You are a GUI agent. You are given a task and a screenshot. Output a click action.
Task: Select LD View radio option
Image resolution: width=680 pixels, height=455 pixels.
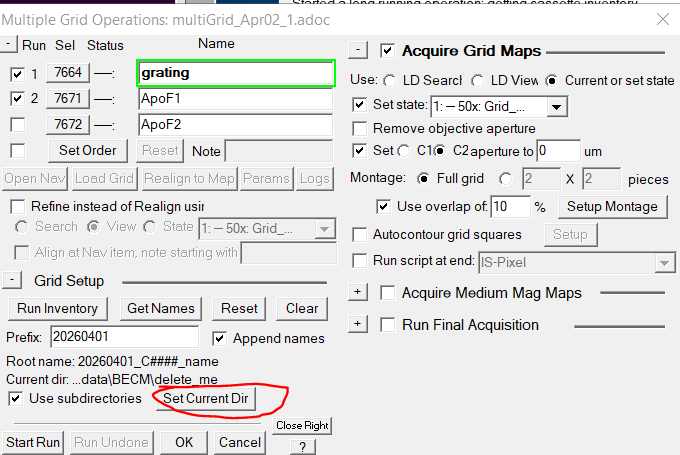(x=477, y=81)
